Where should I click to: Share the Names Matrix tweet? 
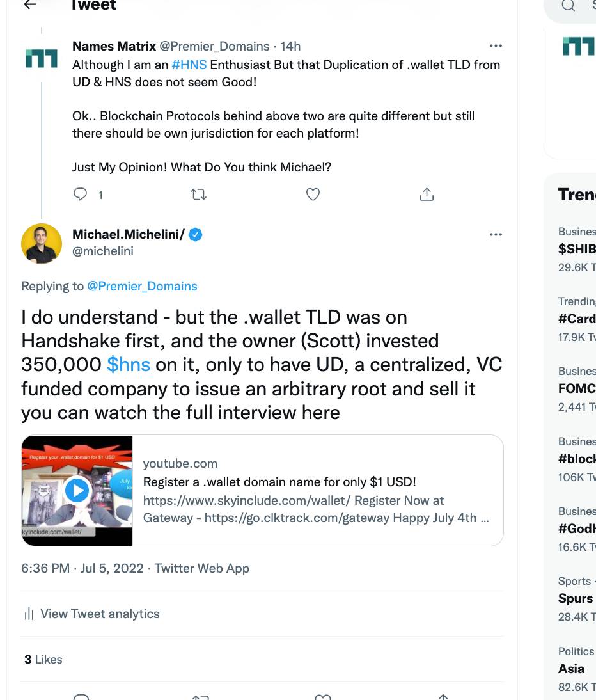427,195
